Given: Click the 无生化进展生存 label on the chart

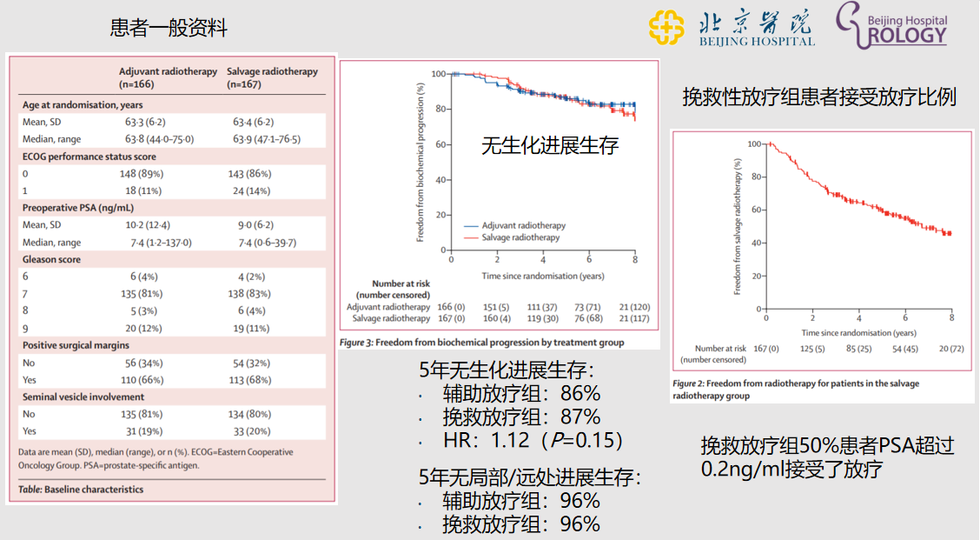Looking at the screenshot, I should (x=550, y=145).
